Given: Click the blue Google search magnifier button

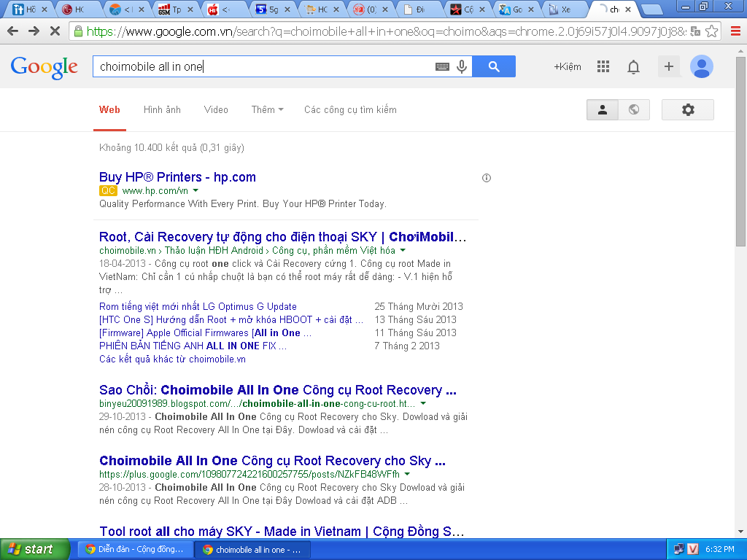Looking at the screenshot, I should (494, 66).
